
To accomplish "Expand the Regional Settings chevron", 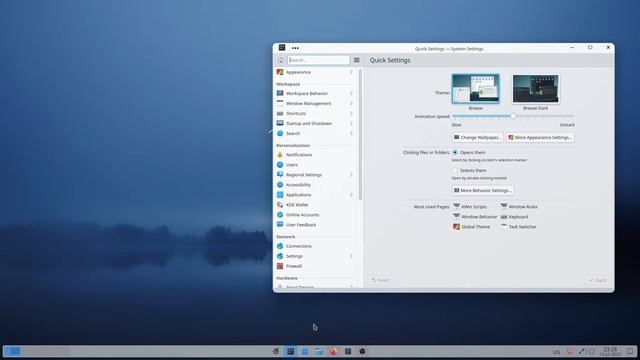I will [x=351, y=175].
